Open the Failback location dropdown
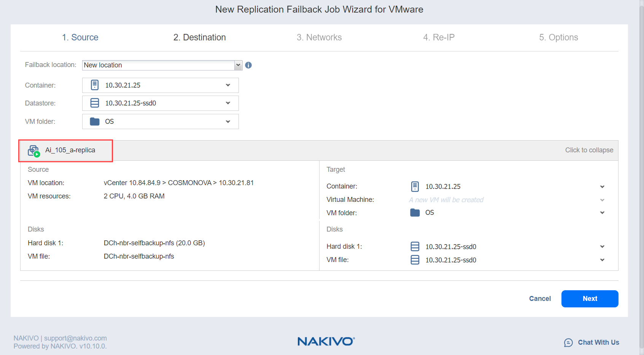Screen dimensions: 644x355 (238, 65)
